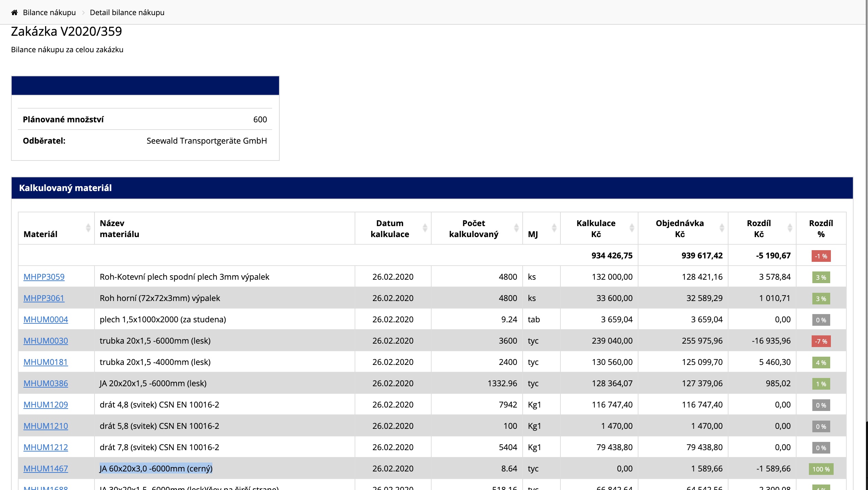Sort by Kalkulace Kč column arrows
Viewport: 868px width, 490px height.
click(632, 228)
